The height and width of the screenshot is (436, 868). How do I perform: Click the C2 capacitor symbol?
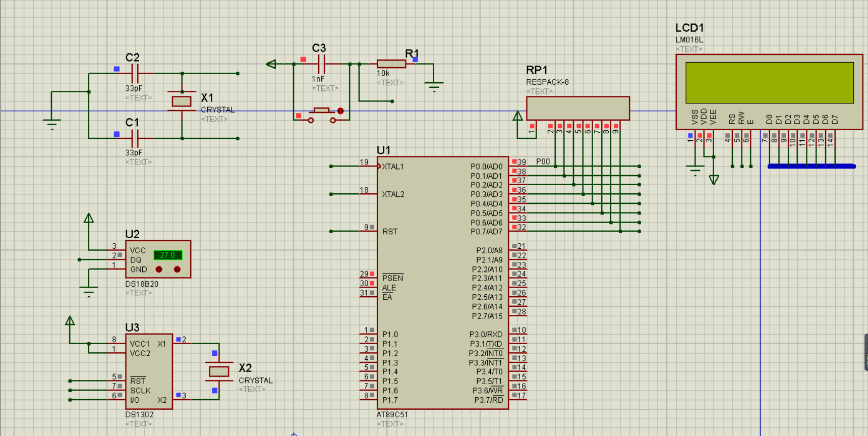tap(135, 74)
